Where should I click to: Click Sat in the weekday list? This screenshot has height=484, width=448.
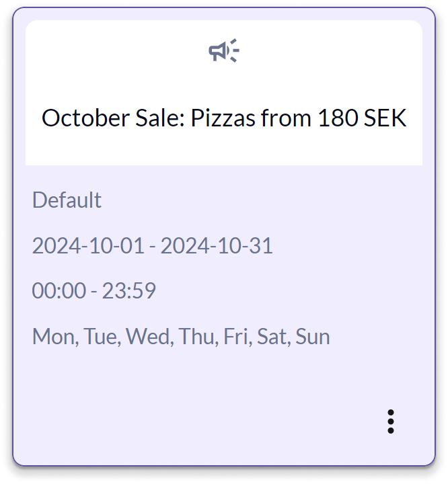(273, 337)
